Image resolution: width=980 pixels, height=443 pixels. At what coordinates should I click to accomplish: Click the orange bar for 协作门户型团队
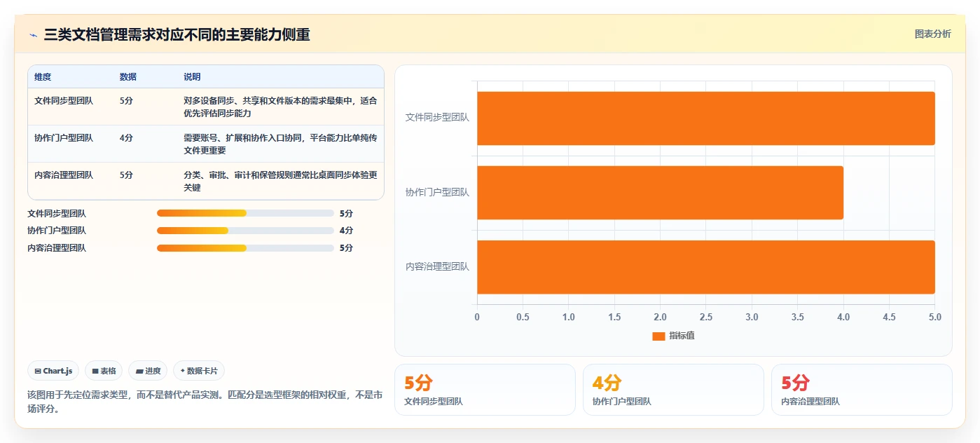pos(661,193)
